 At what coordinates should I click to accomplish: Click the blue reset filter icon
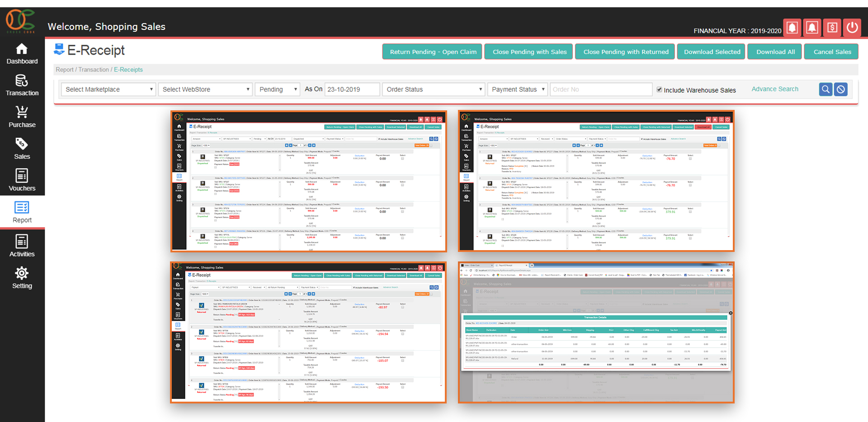[x=841, y=90]
